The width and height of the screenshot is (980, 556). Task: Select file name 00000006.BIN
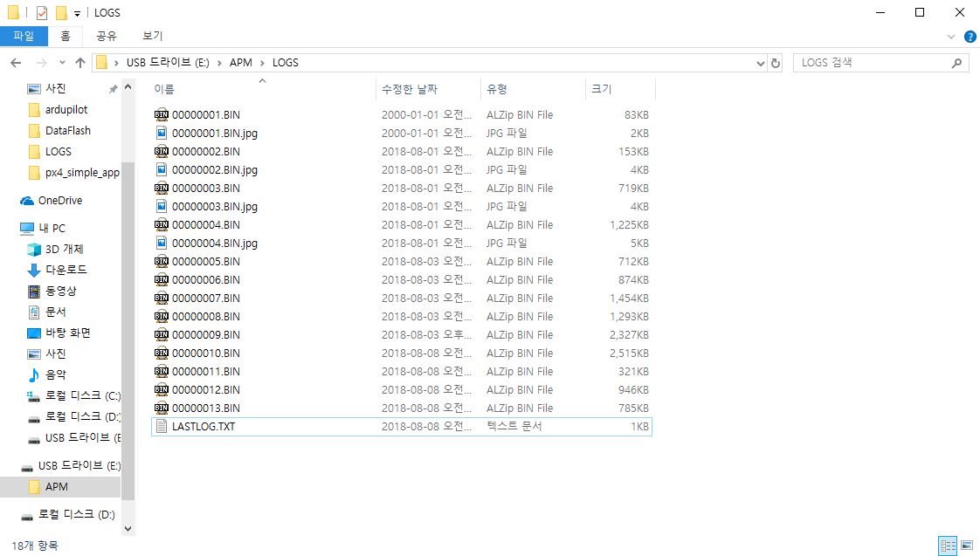click(206, 280)
